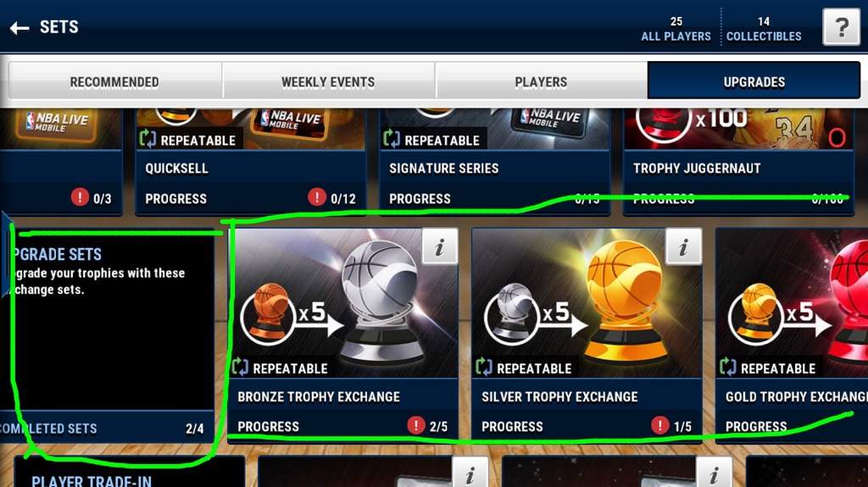Viewport: 868px width, 487px height.
Task: Switch to the Weekly Events tab
Action: click(x=328, y=82)
